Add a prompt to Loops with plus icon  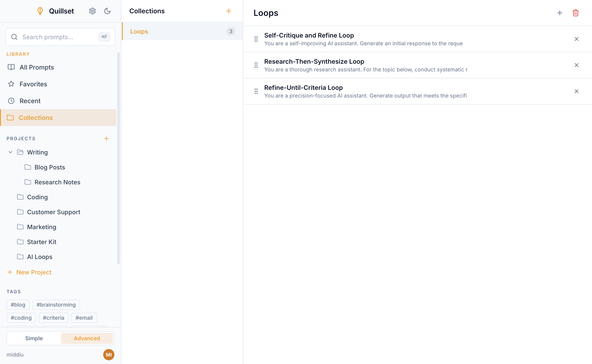click(x=560, y=13)
